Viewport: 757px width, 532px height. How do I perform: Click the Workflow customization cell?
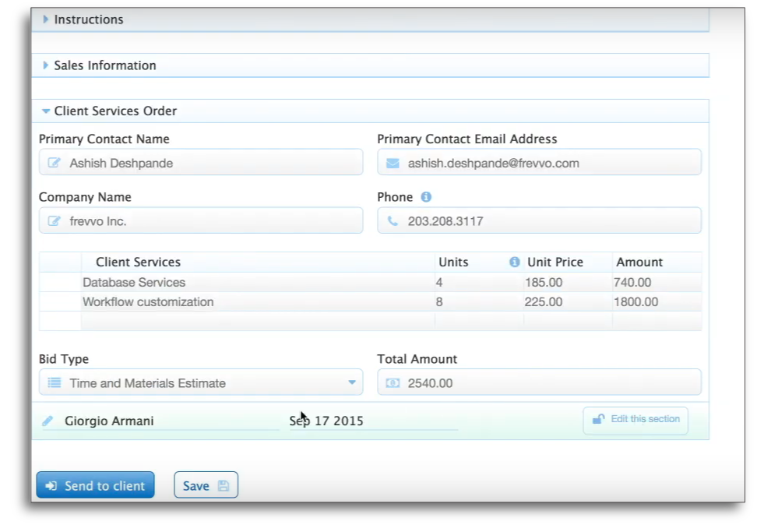[258, 301]
